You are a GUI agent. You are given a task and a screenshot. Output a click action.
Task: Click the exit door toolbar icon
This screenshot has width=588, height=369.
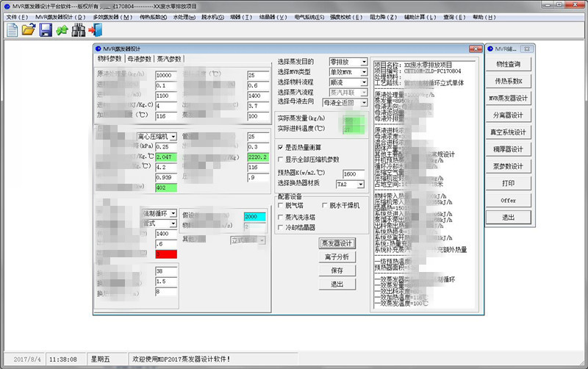[x=95, y=30]
